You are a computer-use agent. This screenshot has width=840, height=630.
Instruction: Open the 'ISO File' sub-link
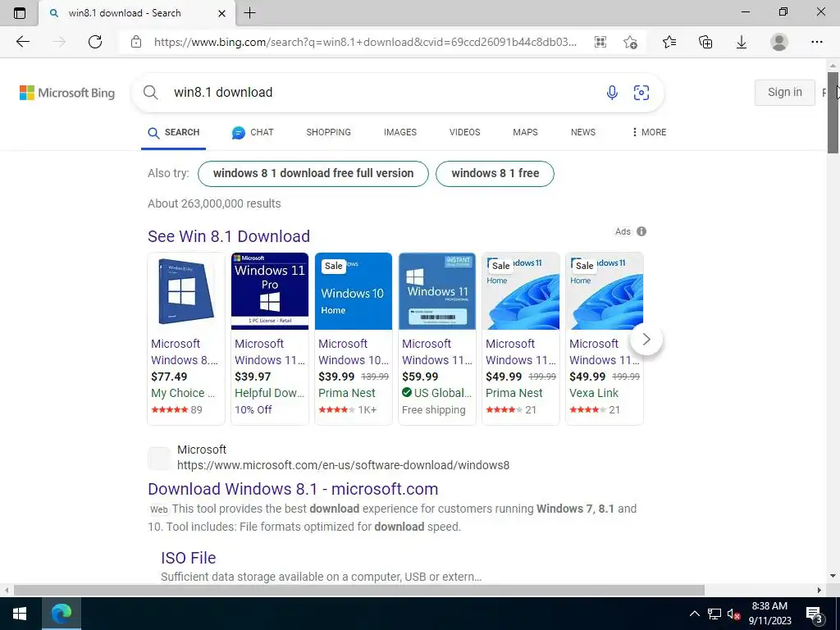[189, 558]
